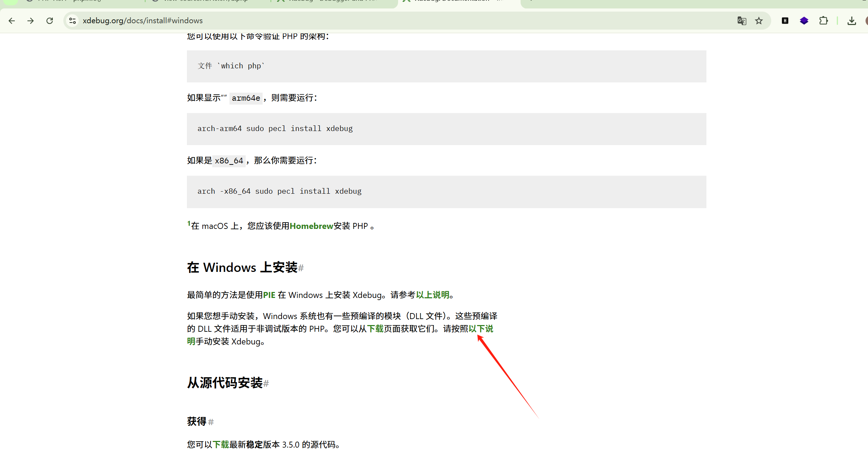Open 下载 link in the DLL paragraph
Image resolution: width=868 pixels, height=461 pixels.
(x=375, y=329)
